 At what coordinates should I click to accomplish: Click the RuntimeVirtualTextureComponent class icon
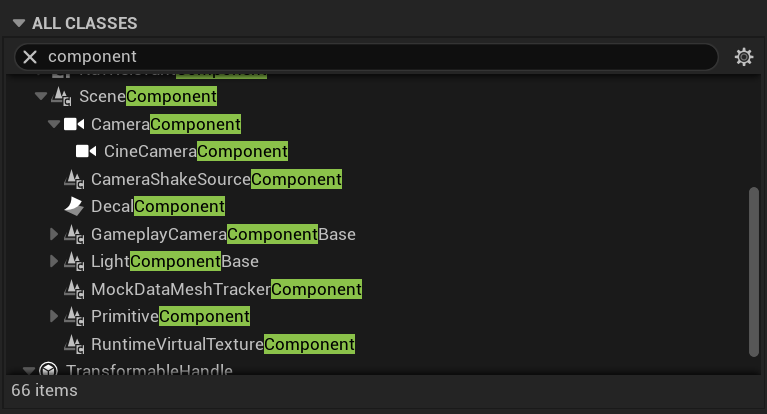tap(74, 345)
